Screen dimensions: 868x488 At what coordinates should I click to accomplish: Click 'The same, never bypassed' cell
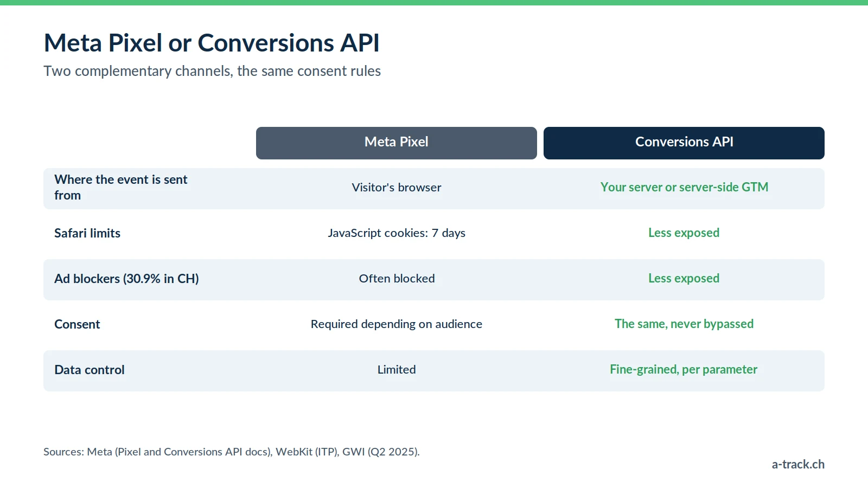click(x=684, y=324)
